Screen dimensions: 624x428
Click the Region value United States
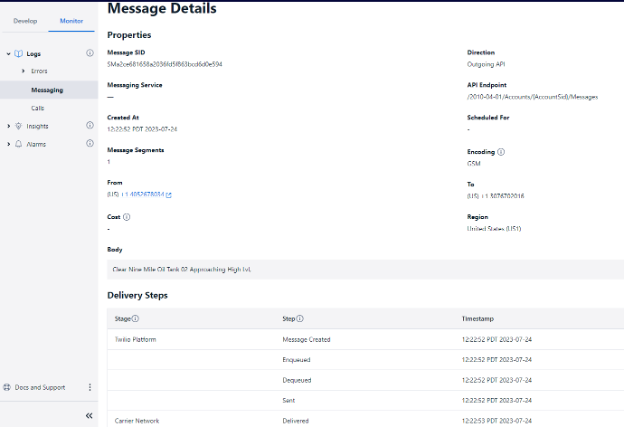point(494,229)
